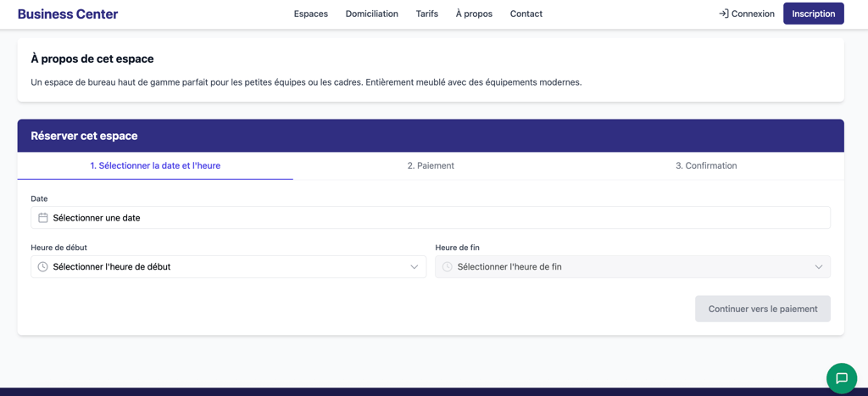This screenshot has width=868, height=396.
Task: Click the clock icon in Heure de fin
Action: pos(448,266)
